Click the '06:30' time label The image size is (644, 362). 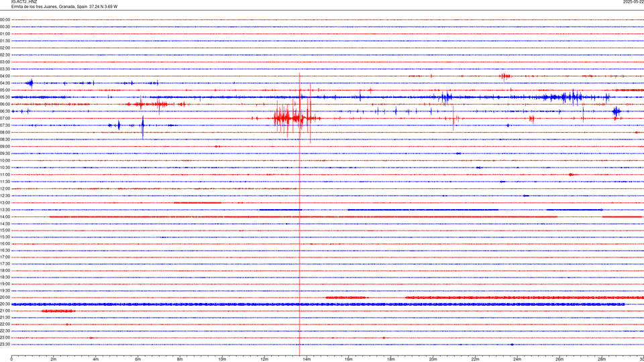(5, 111)
